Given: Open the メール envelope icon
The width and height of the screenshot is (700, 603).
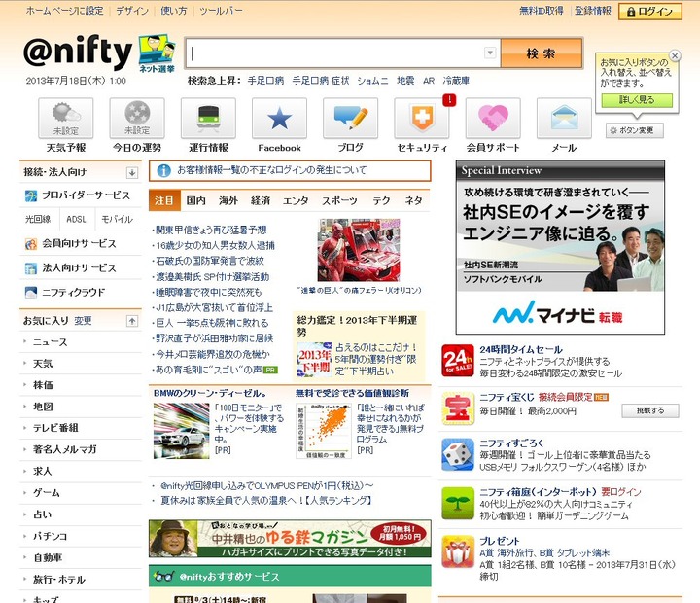Looking at the screenshot, I should tap(564, 119).
